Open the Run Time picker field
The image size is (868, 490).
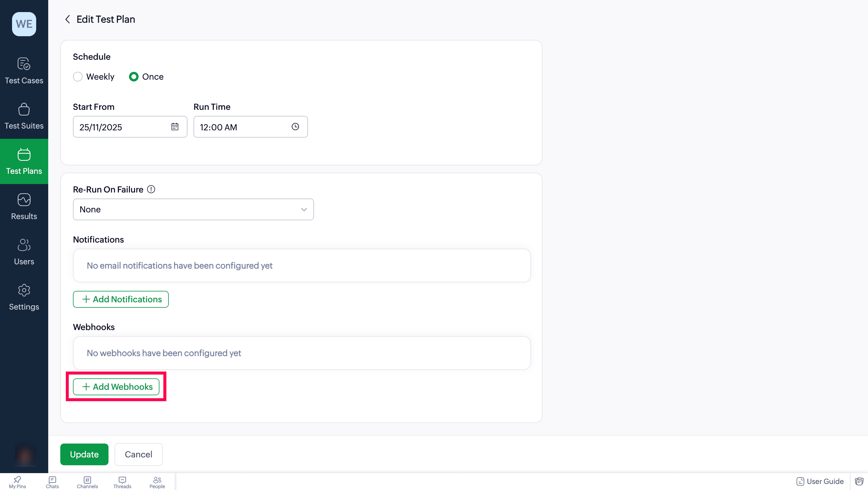[250, 127]
